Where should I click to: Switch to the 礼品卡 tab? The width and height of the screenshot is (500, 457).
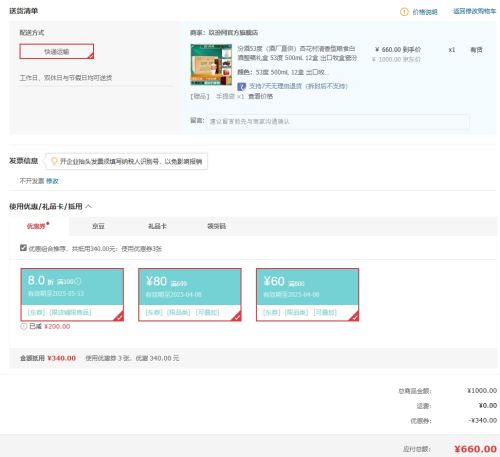pyautogui.click(x=157, y=226)
